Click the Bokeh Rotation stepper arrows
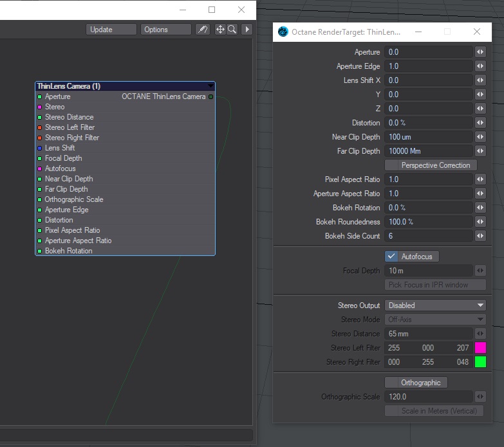Viewport: 504px width, 447px height. pos(480,208)
